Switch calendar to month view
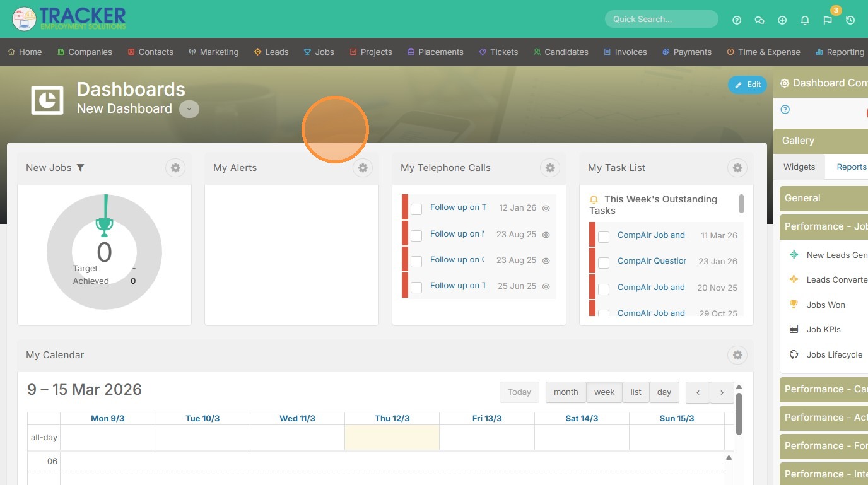 coord(566,392)
